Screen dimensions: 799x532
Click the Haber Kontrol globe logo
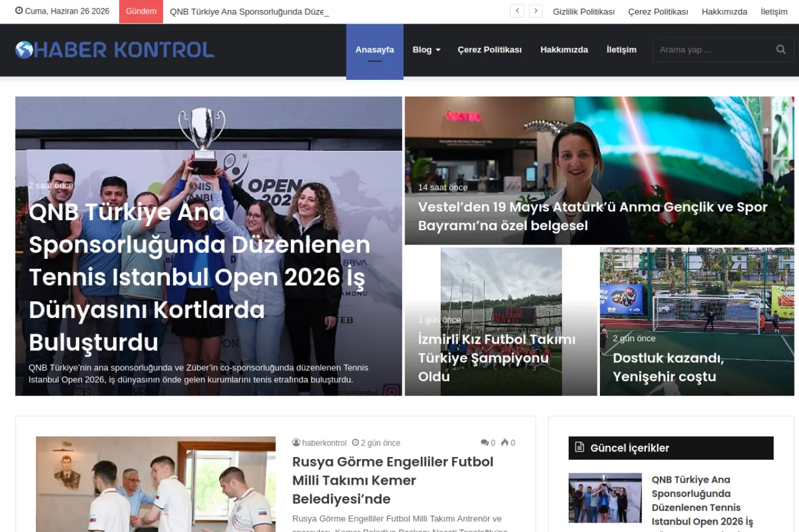coord(24,50)
